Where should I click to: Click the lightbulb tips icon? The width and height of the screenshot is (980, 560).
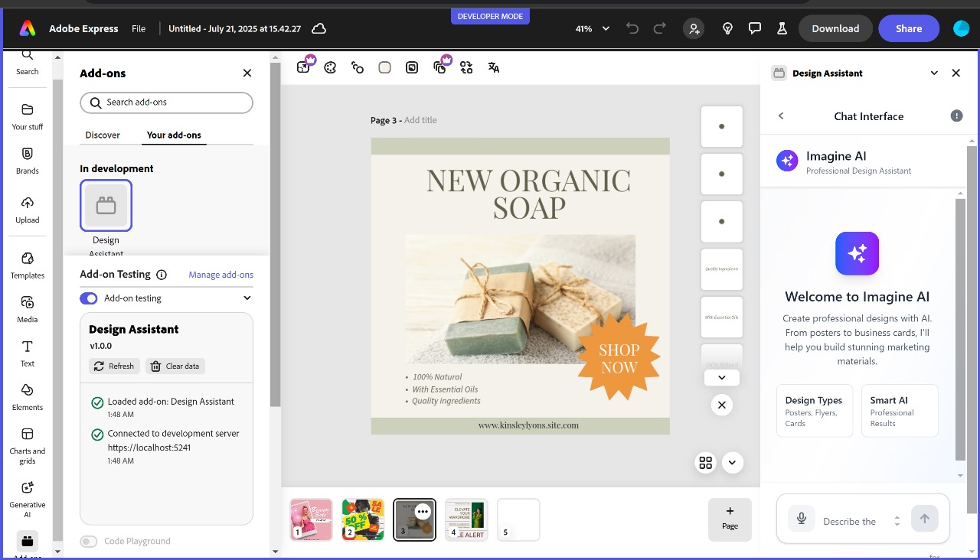coord(728,28)
